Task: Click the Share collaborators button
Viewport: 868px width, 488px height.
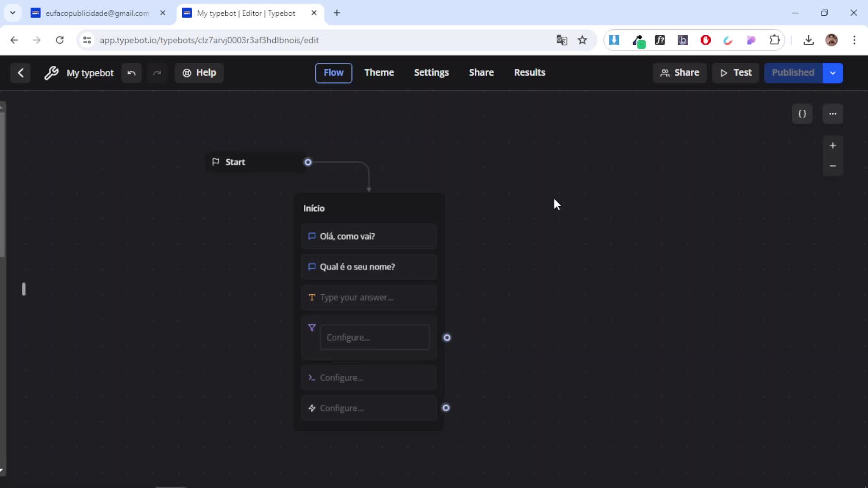Action: [679, 73]
